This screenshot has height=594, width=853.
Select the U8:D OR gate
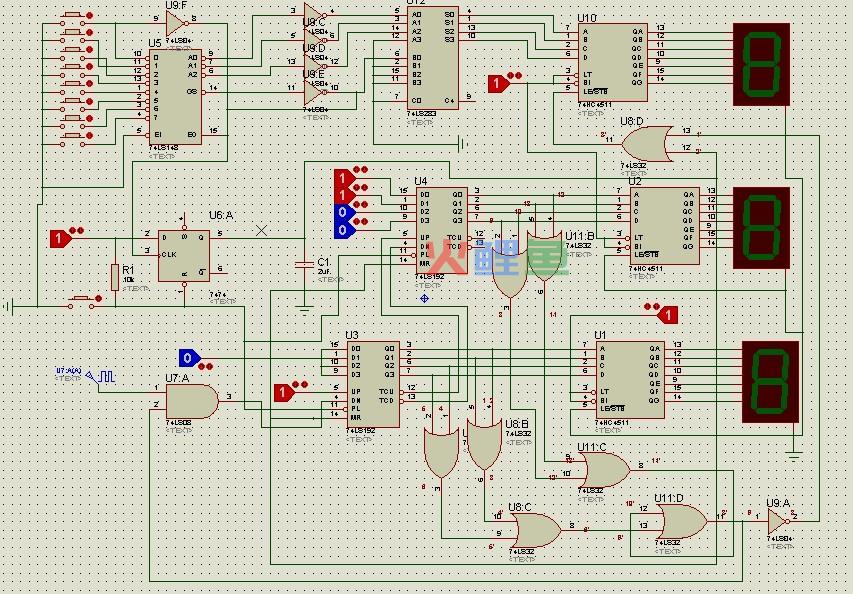point(646,144)
